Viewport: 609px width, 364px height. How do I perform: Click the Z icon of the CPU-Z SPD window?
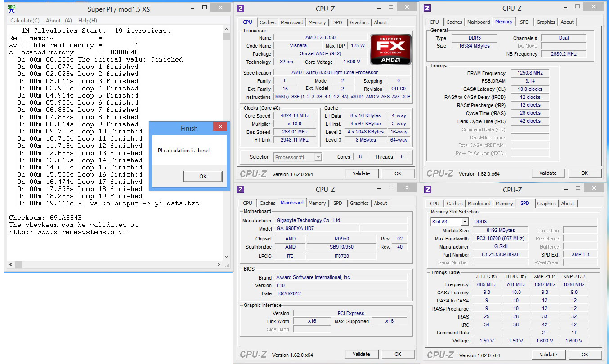pyautogui.click(x=428, y=190)
